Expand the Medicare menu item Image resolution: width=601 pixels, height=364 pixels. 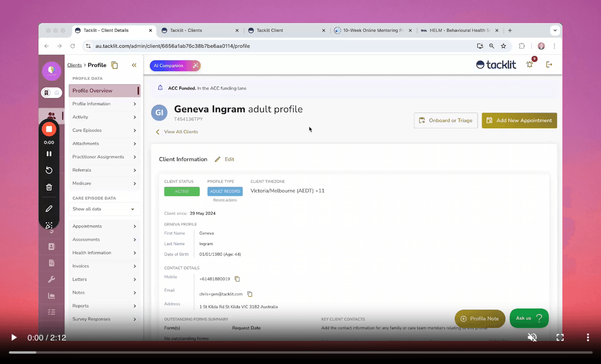(x=104, y=183)
